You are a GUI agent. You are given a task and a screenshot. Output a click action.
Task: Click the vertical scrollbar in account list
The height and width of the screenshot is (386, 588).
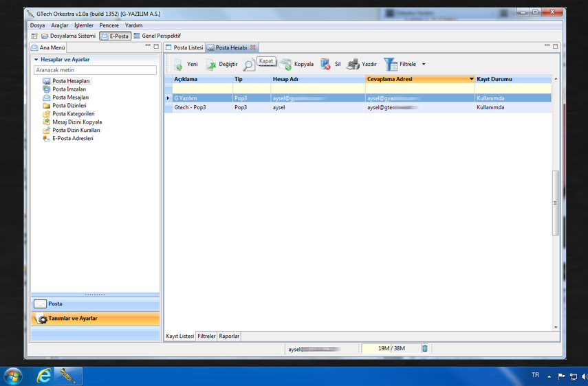tap(556, 203)
